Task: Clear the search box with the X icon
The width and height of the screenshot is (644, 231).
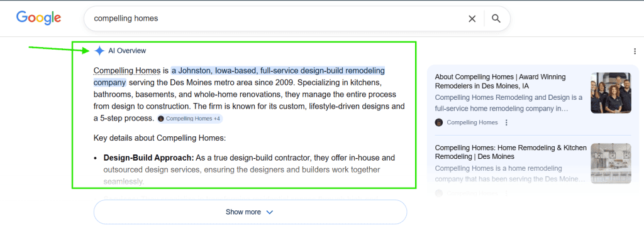Action: [x=472, y=18]
